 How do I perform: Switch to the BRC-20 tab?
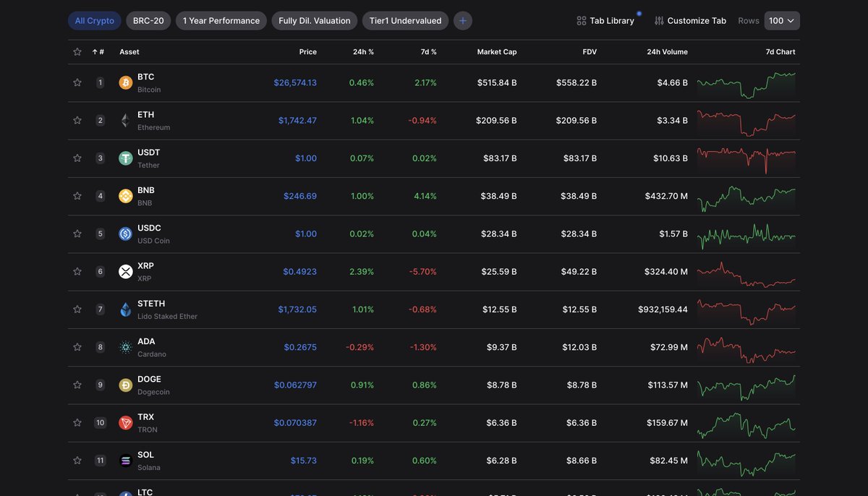click(148, 21)
